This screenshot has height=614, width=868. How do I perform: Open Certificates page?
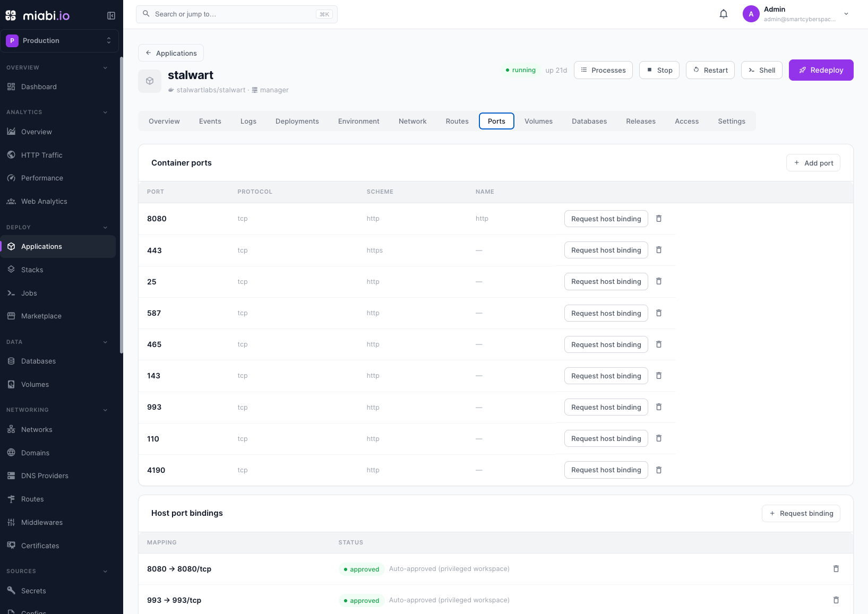pyautogui.click(x=58, y=546)
